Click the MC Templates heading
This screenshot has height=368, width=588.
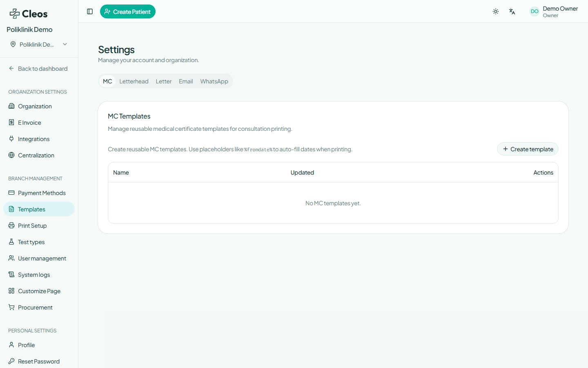129,117
